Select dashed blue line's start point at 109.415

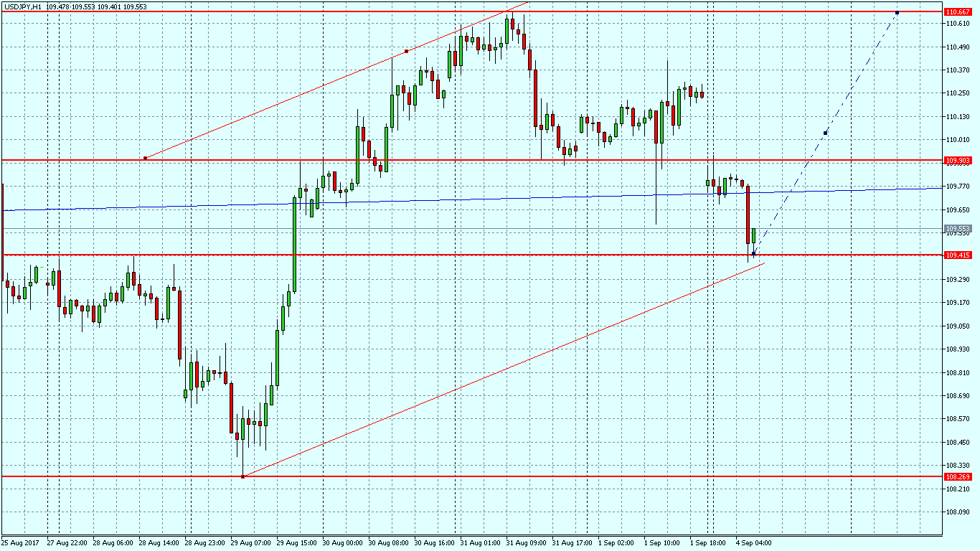coord(753,254)
